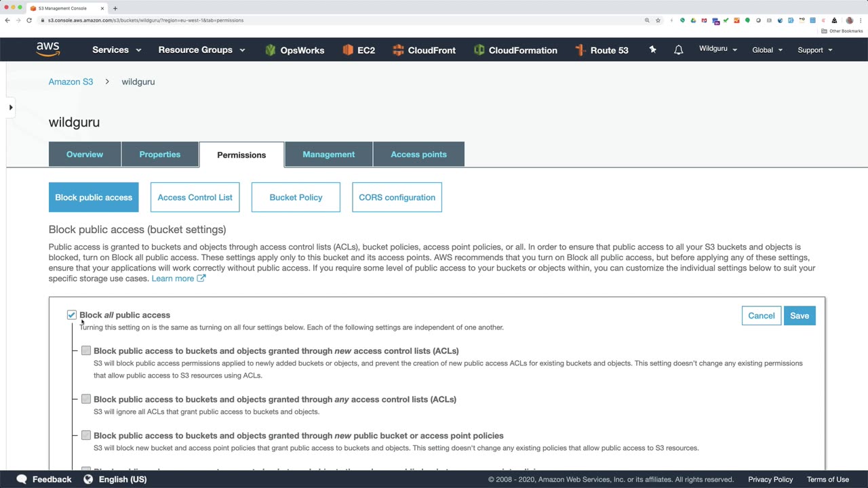The height and width of the screenshot is (488, 868).
Task: Open the OpsWorks shortcut icon
Action: (271, 50)
